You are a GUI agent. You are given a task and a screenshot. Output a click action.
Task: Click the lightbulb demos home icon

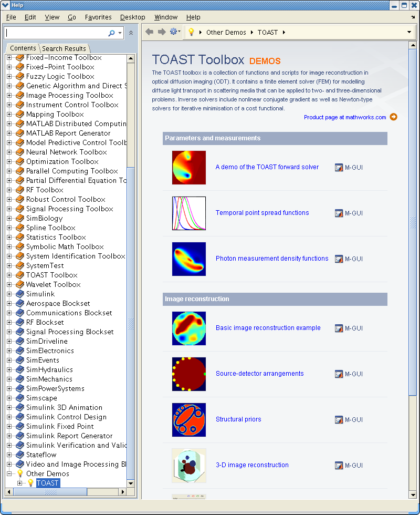(191, 32)
